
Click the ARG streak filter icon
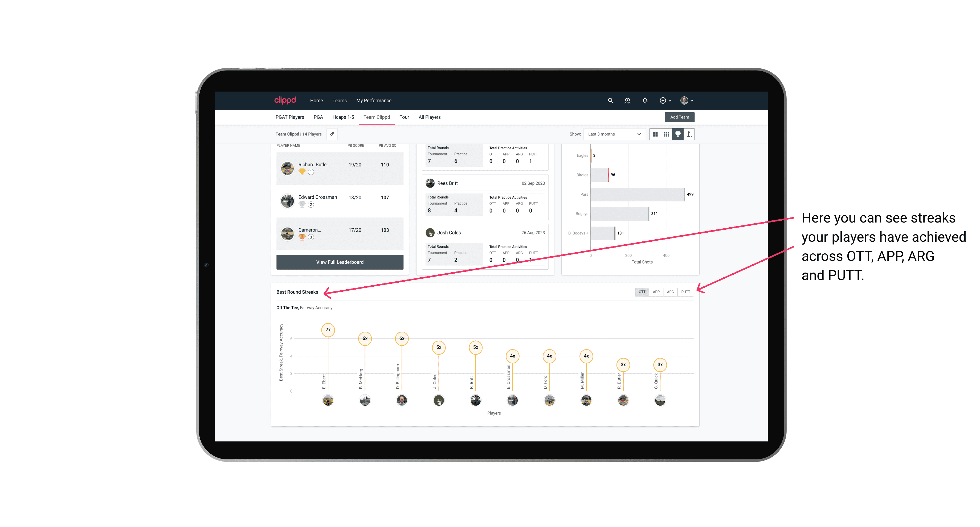[x=671, y=291]
